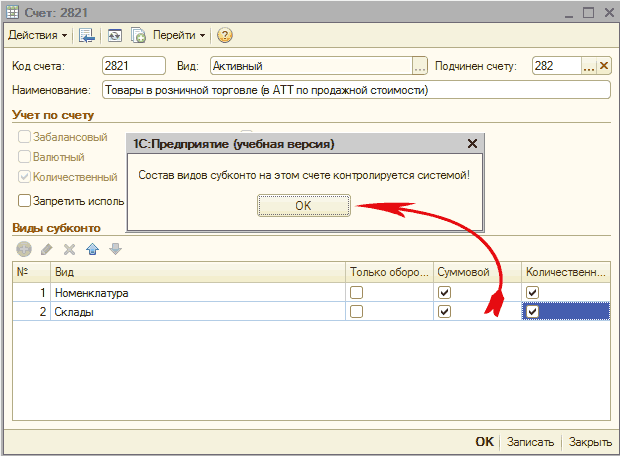The width and height of the screenshot is (620, 456).
Task: Move subconto row up arrow
Action: click(x=92, y=249)
